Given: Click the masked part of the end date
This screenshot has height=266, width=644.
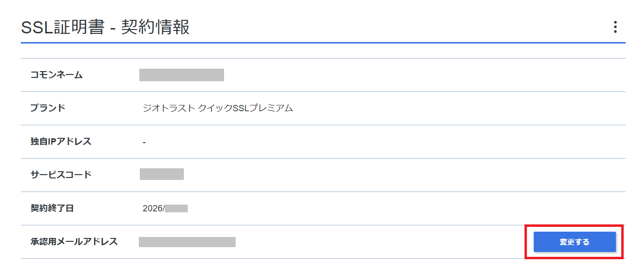Looking at the screenshot, I should [176, 208].
